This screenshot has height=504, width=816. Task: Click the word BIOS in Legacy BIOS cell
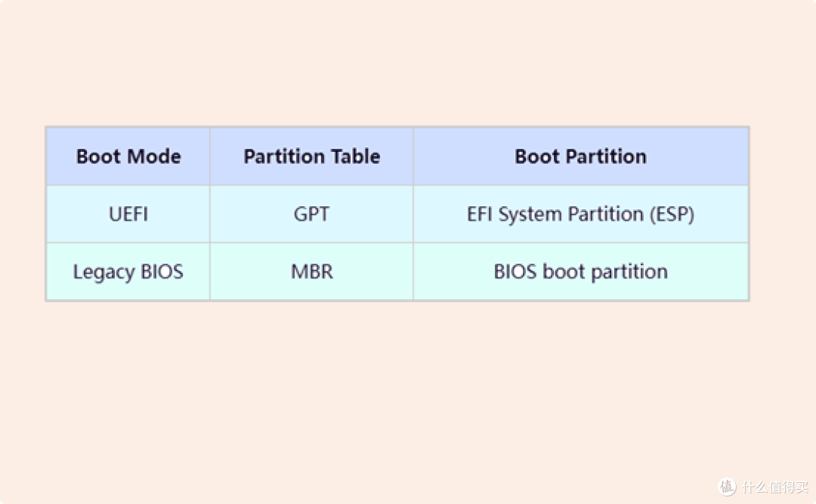162,271
